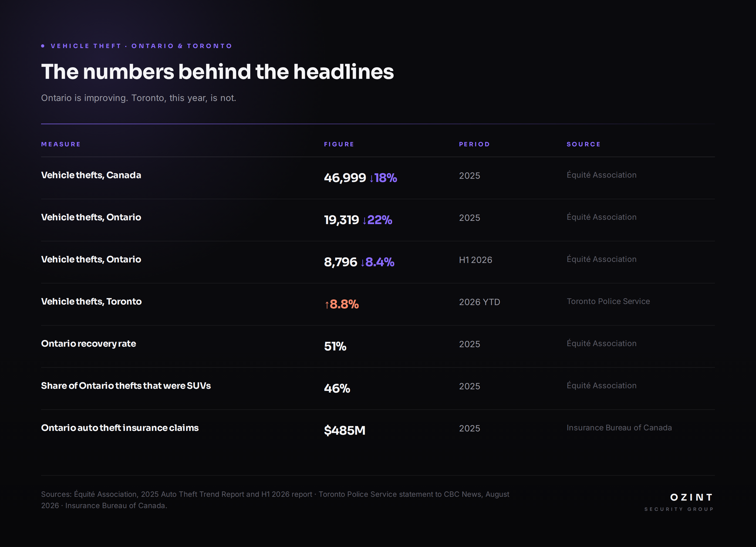Click the purple bullet dot before VEHICLE THEFT

[43, 46]
